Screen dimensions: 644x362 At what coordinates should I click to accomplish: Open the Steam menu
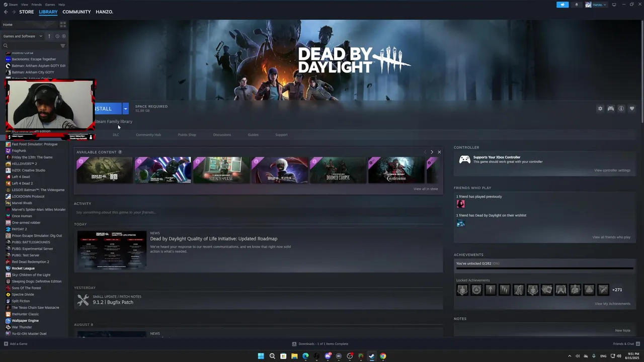click(x=13, y=5)
